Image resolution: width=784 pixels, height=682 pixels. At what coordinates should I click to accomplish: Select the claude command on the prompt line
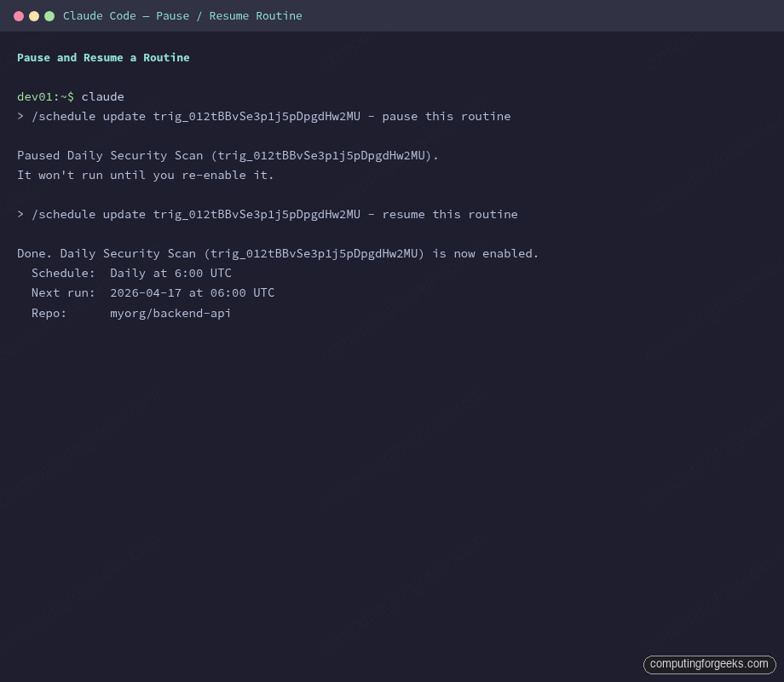(102, 96)
